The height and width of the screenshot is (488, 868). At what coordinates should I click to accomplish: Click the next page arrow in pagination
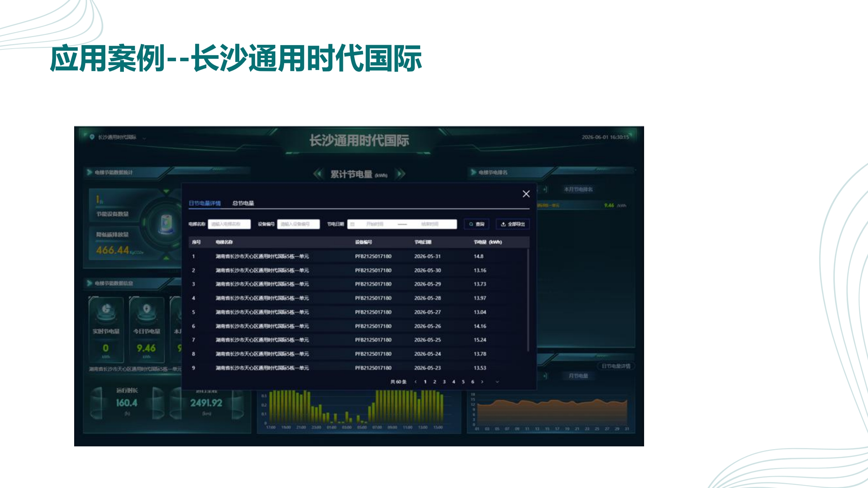coord(482,382)
